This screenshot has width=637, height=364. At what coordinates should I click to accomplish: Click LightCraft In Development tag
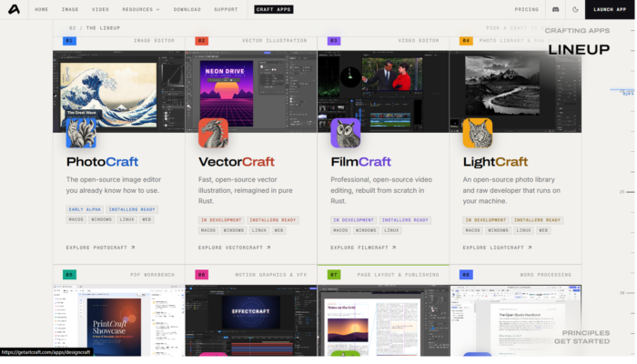coord(485,220)
